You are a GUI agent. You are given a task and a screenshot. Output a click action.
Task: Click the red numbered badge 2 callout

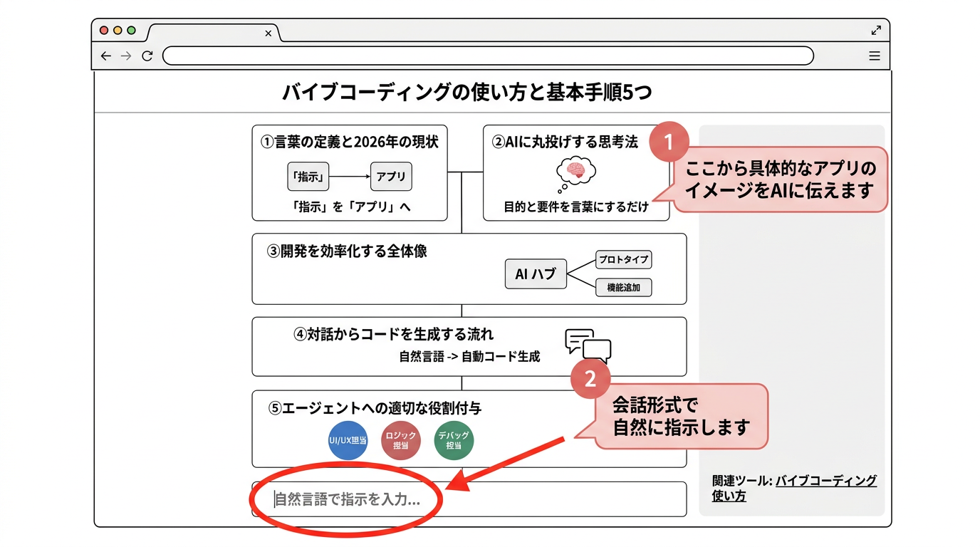(590, 379)
